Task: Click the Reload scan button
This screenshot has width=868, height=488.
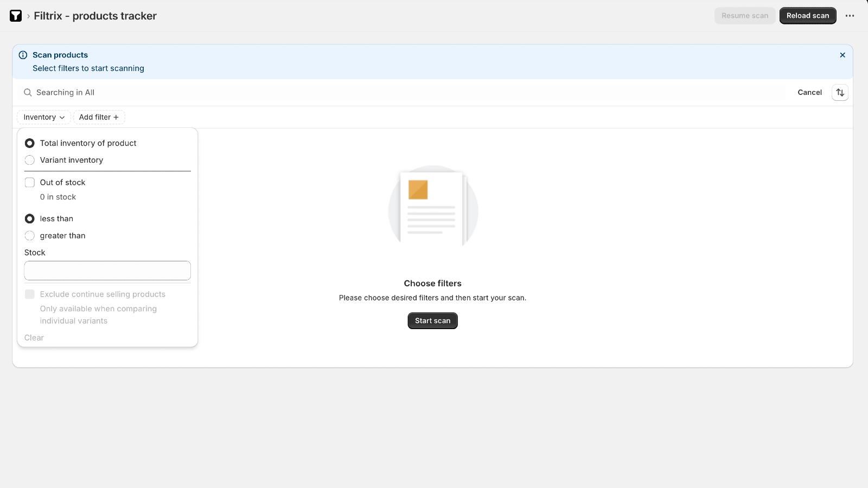Action: coord(808,16)
